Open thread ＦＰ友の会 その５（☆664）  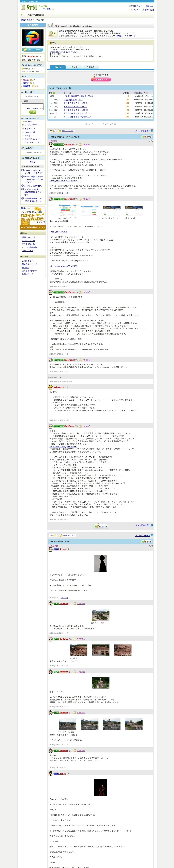[76, 103]
